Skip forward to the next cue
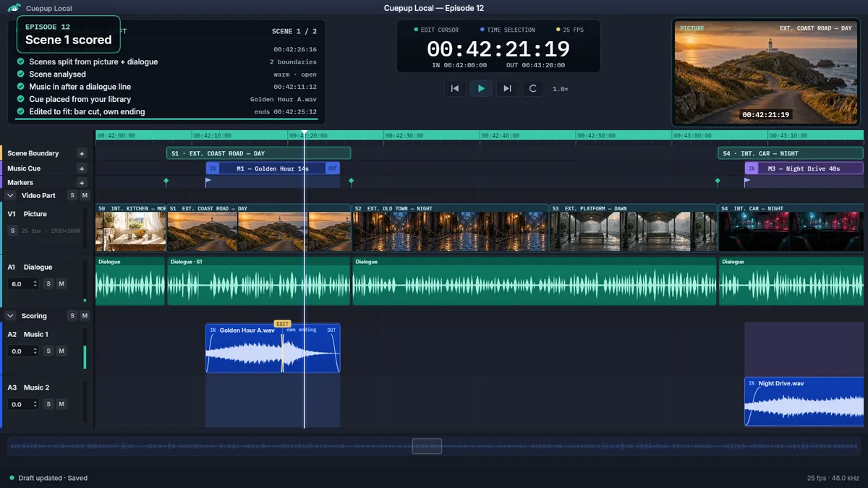The height and width of the screenshot is (488, 868). tap(507, 88)
